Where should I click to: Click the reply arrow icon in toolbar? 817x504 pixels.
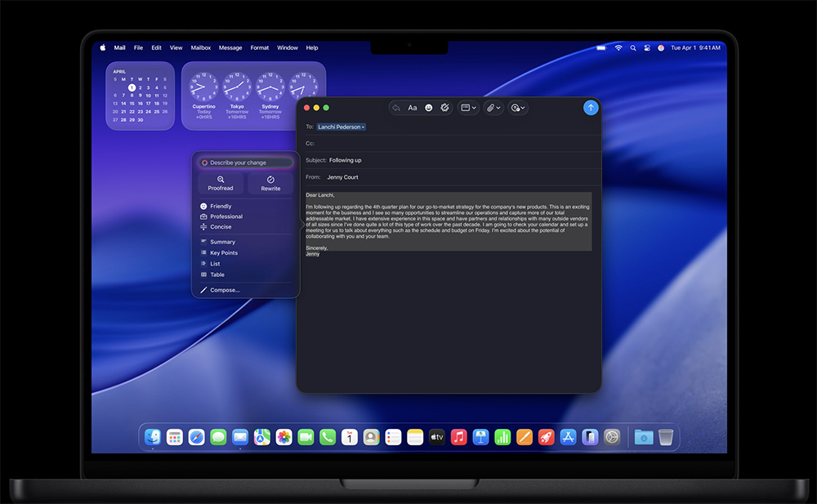396,108
